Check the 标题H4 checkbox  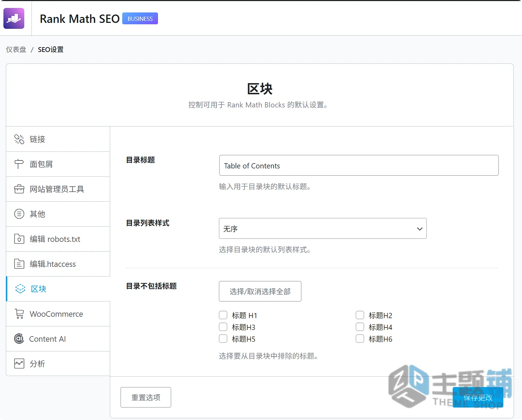point(360,327)
